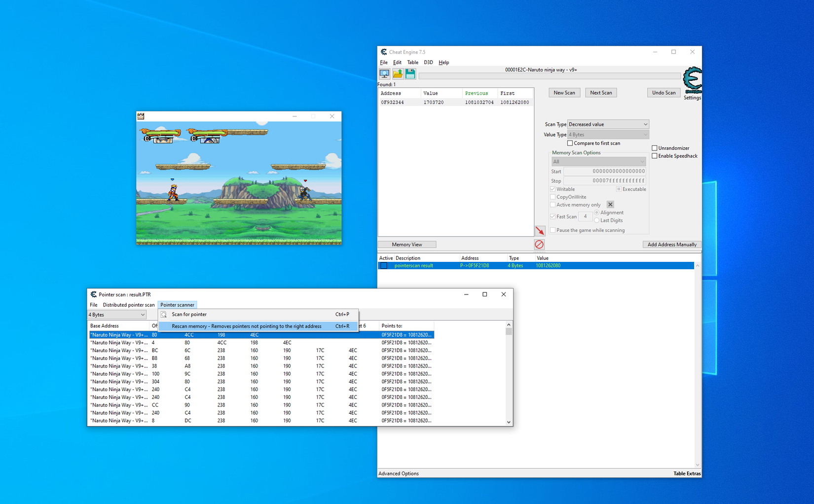This screenshot has height=504, width=814.
Task: Click the red arrow add-to-address-list icon
Action: point(540,231)
